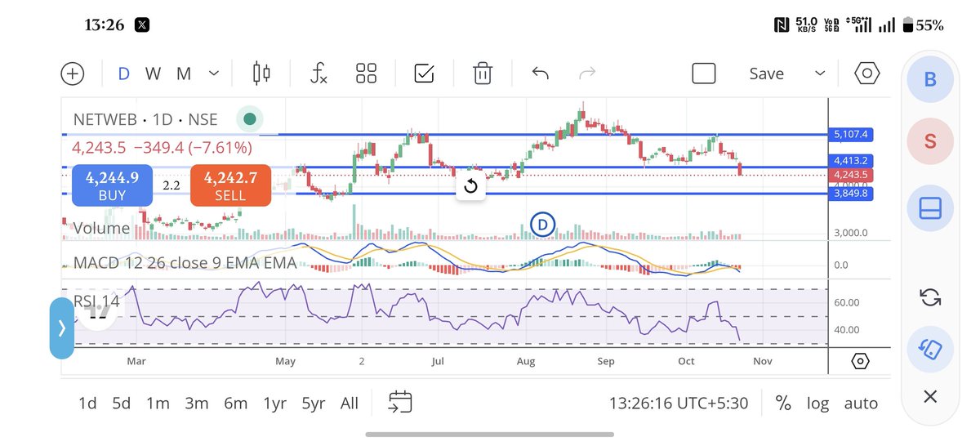Open axis settings hexagon near time scale
980x446 pixels.
859,361
